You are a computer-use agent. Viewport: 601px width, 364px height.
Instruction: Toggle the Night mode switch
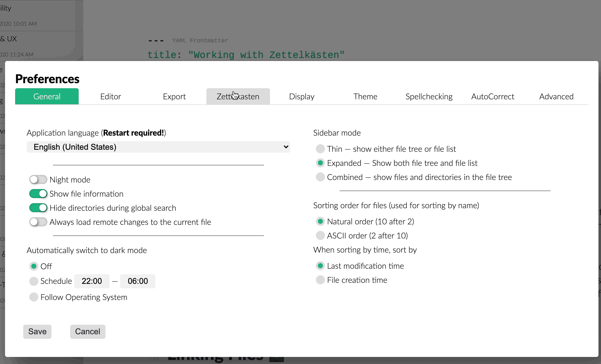[x=38, y=180]
